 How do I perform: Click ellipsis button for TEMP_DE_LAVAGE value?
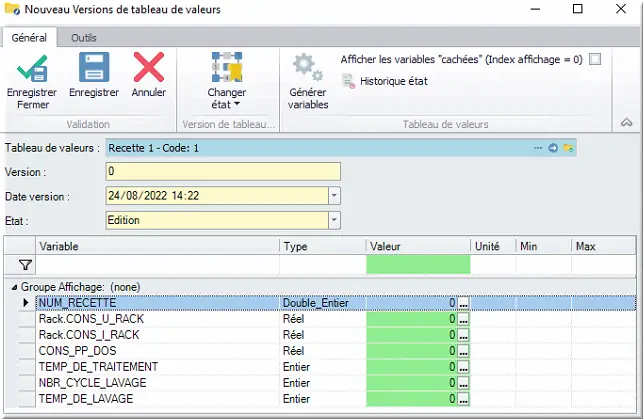463,399
